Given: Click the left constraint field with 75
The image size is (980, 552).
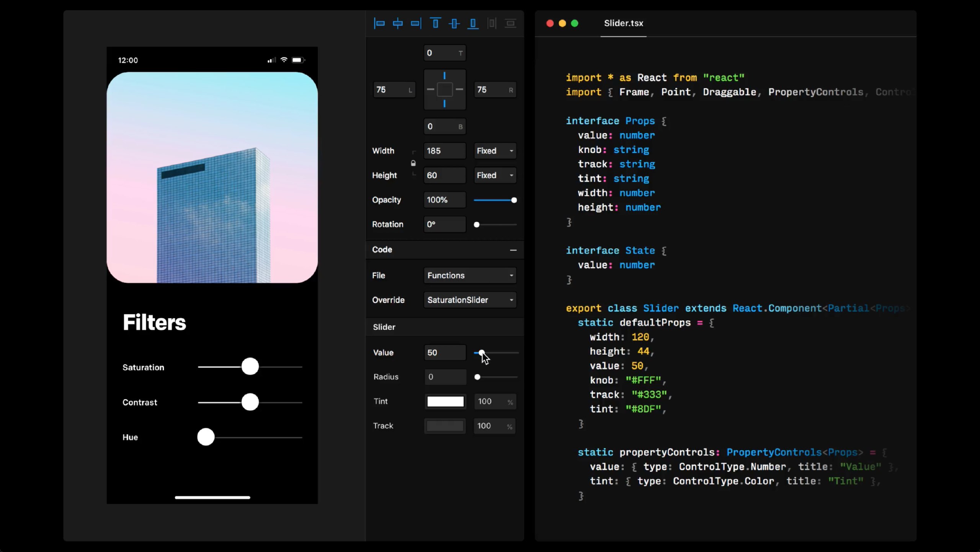Looking at the screenshot, I should 394,90.
